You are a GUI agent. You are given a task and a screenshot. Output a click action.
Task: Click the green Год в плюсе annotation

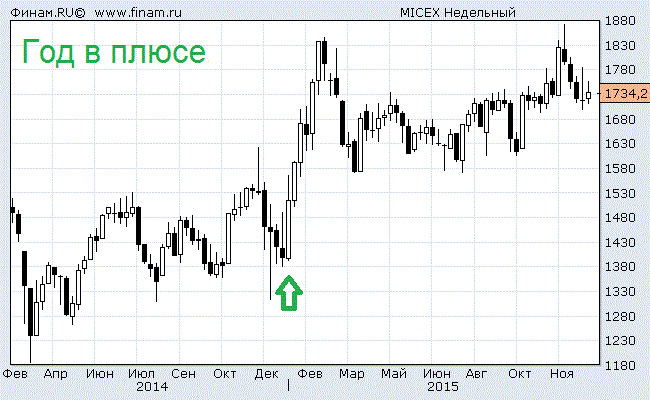pyautogui.click(x=114, y=51)
